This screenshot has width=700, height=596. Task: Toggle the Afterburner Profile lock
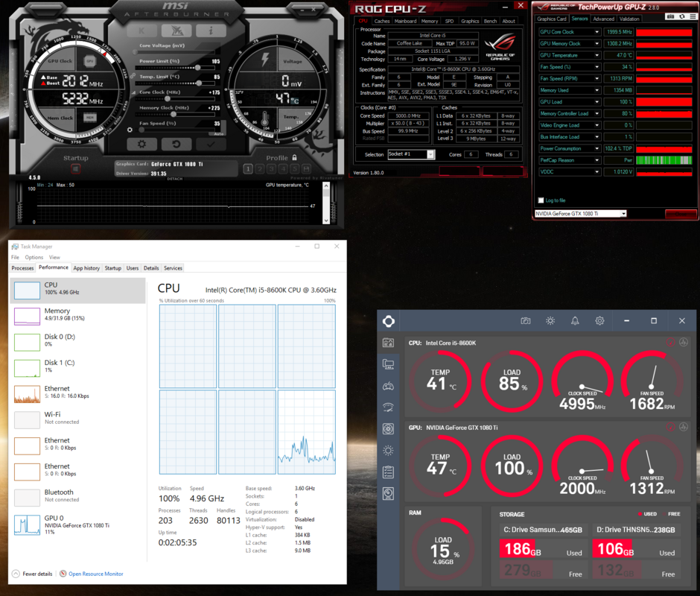[x=294, y=158]
